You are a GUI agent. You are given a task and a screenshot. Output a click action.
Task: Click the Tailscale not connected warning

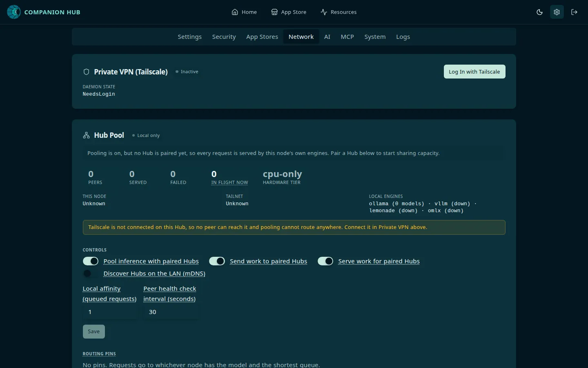tap(294, 227)
